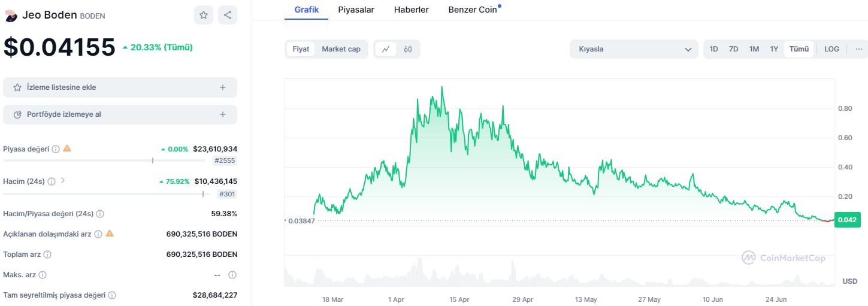Select the 7D time range button
This screenshot has height=306, width=868.
coord(733,49)
